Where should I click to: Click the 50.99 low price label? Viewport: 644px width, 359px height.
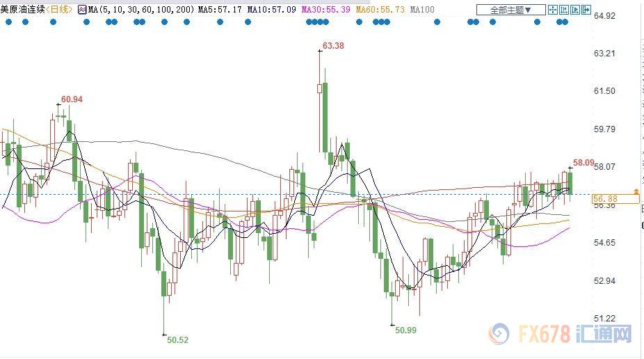pyautogui.click(x=405, y=330)
